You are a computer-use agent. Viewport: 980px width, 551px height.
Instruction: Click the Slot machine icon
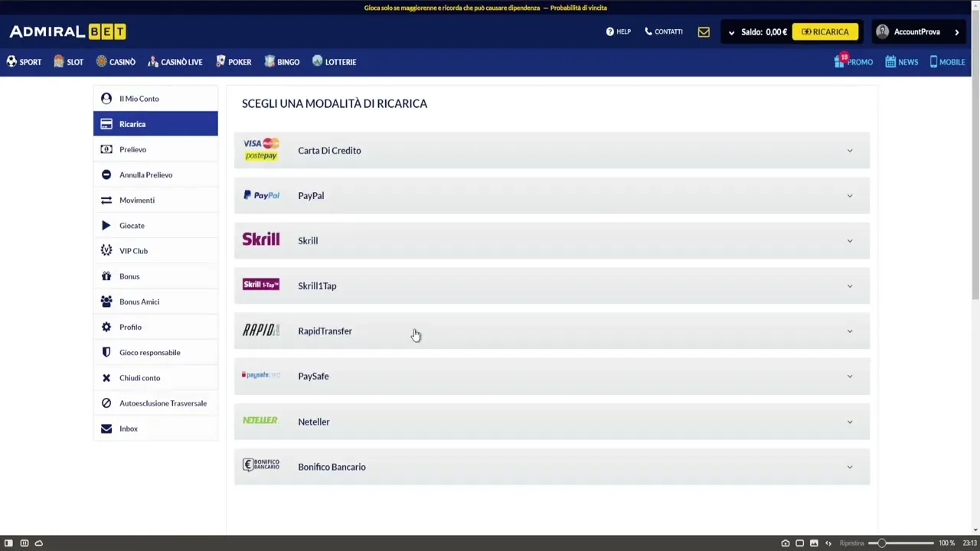(58, 61)
